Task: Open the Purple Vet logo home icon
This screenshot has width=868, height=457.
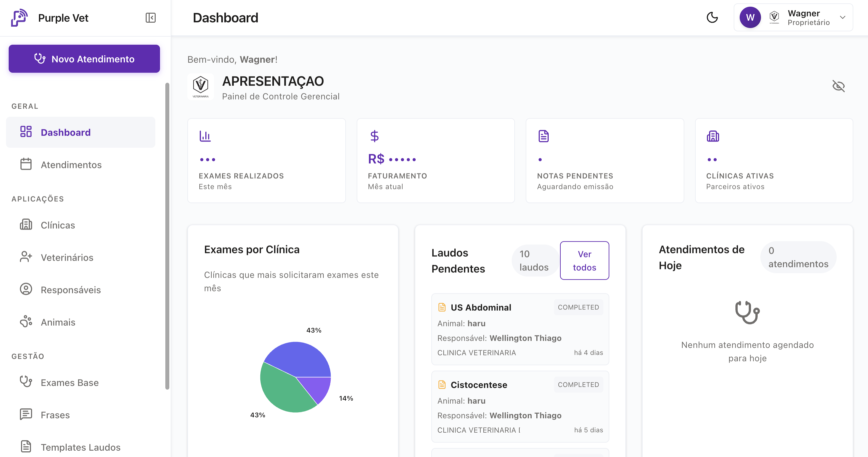Action: [19, 18]
